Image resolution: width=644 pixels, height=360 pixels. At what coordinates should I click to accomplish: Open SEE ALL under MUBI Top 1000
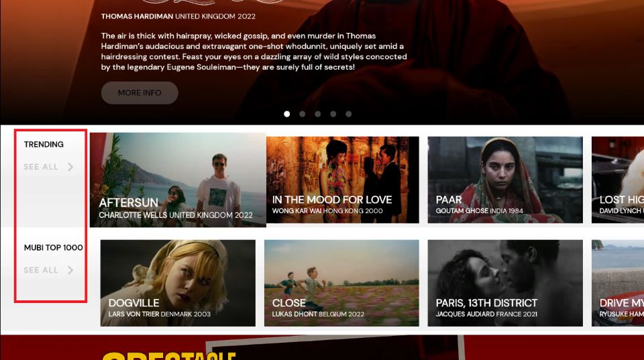pyautogui.click(x=41, y=270)
